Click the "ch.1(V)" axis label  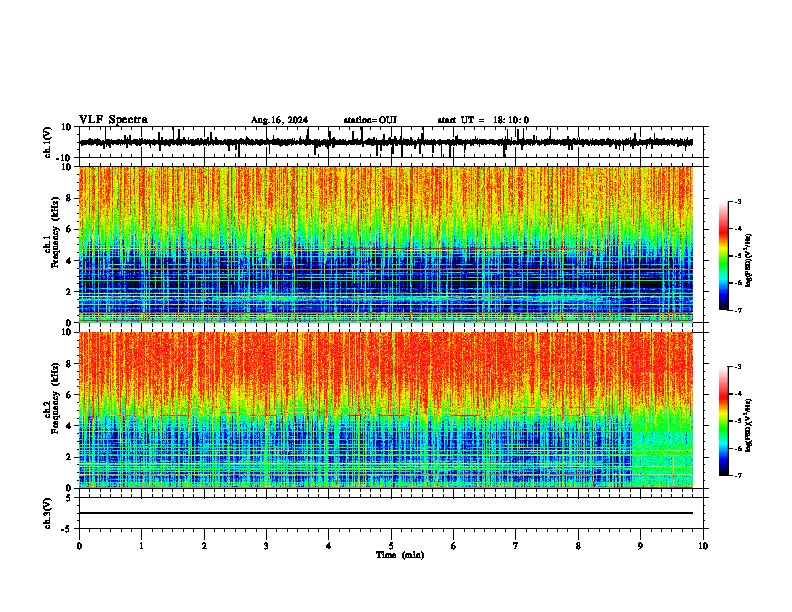click(48, 142)
